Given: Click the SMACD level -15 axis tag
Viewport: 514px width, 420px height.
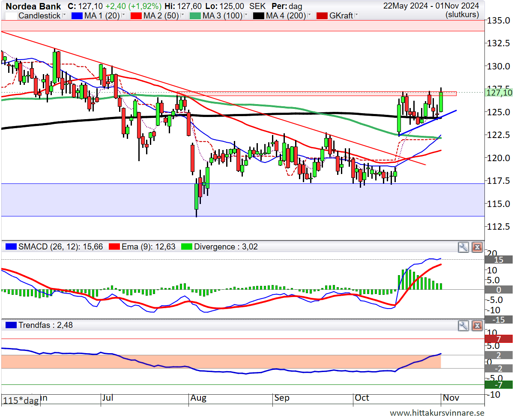Looking at the screenshot, I should (x=499, y=320).
